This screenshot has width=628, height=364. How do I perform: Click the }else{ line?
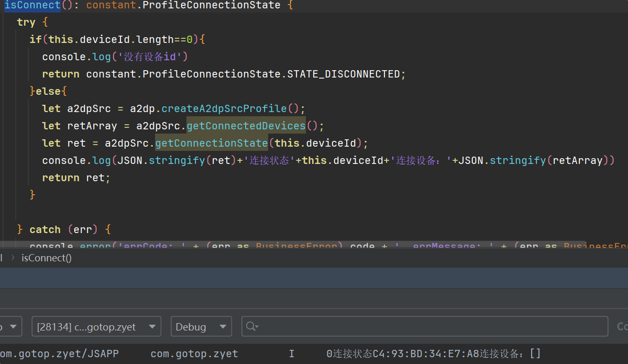coord(48,91)
